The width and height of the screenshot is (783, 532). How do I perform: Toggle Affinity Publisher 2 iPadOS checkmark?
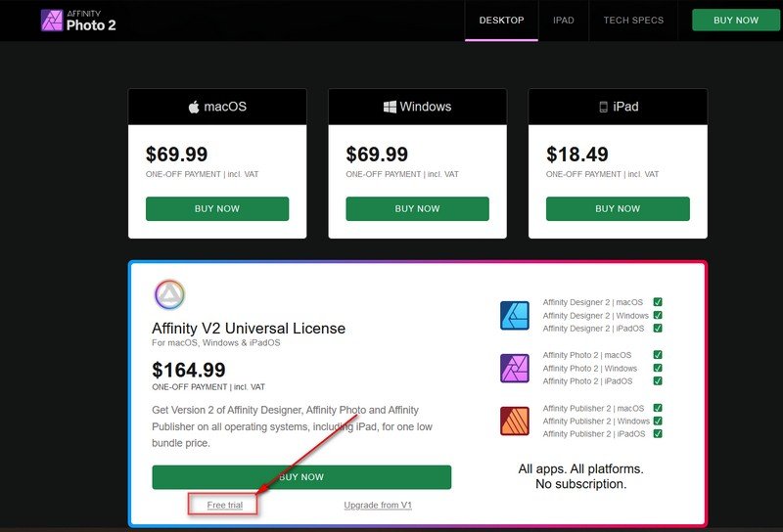pos(658,433)
